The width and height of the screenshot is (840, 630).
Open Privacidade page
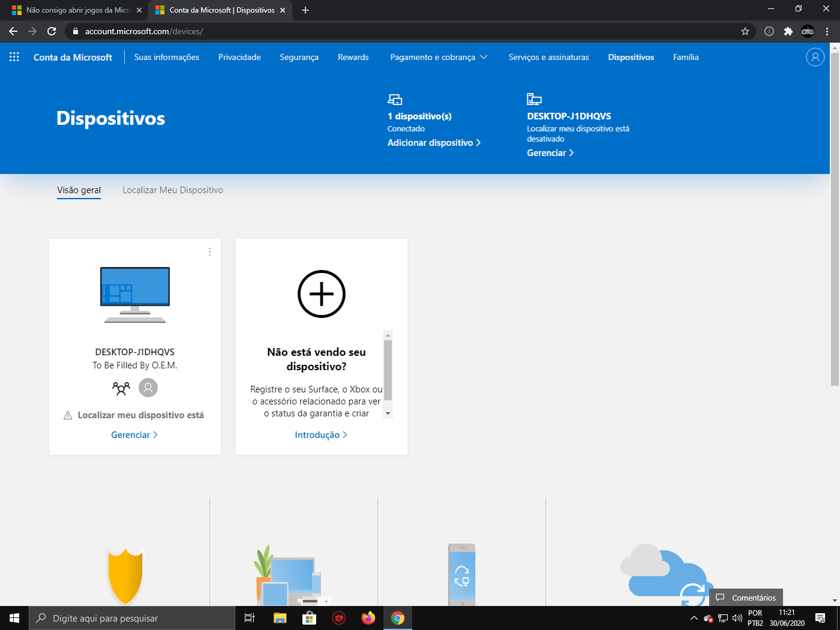239,57
